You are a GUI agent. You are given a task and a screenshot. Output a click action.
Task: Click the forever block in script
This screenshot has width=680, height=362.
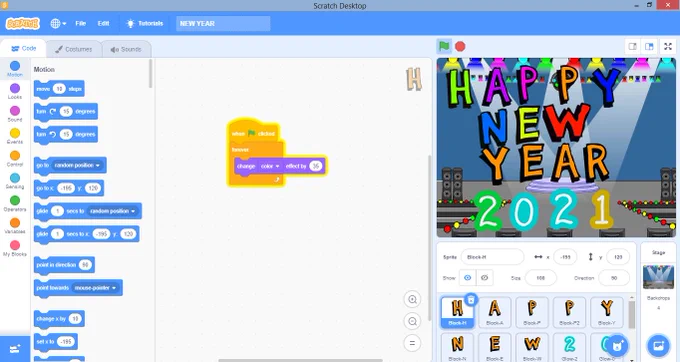click(x=241, y=150)
